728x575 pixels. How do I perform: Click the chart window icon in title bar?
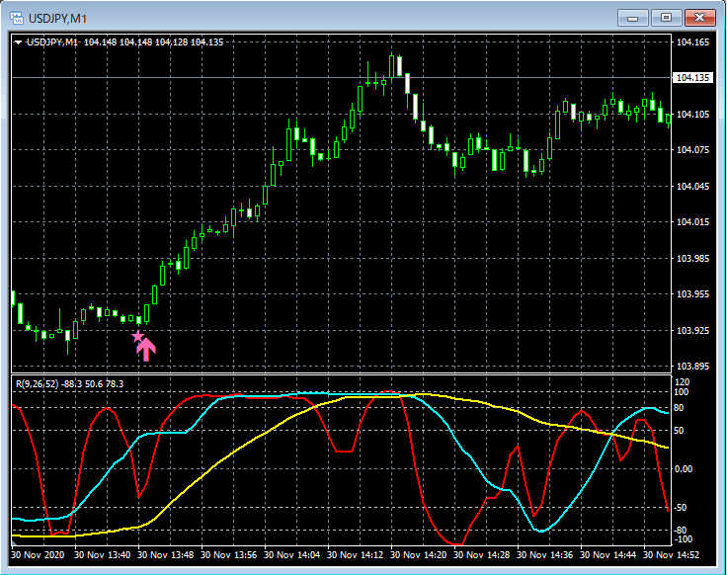(17, 18)
